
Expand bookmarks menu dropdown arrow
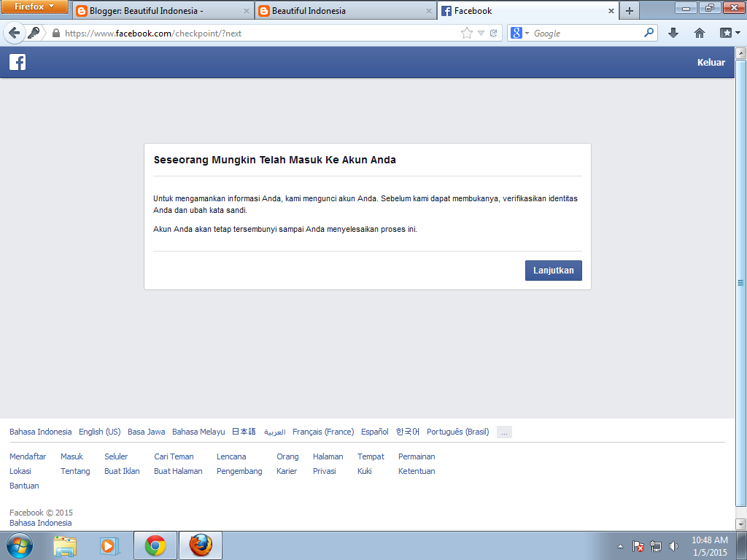tap(738, 33)
